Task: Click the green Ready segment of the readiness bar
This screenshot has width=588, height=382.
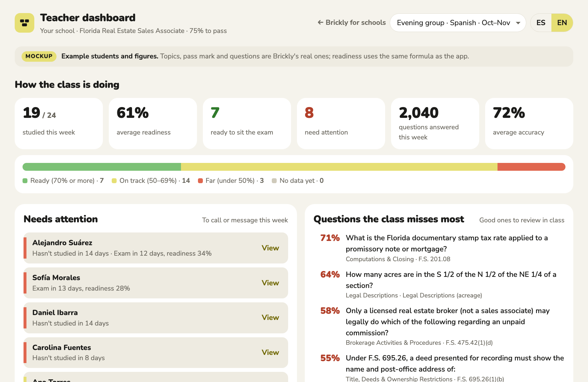Action: [x=102, y=167]
